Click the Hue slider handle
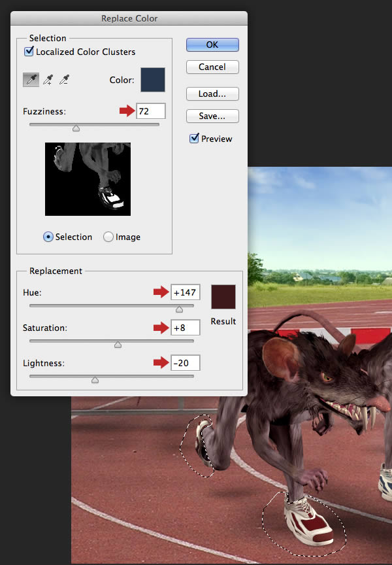 pos(179,309)
